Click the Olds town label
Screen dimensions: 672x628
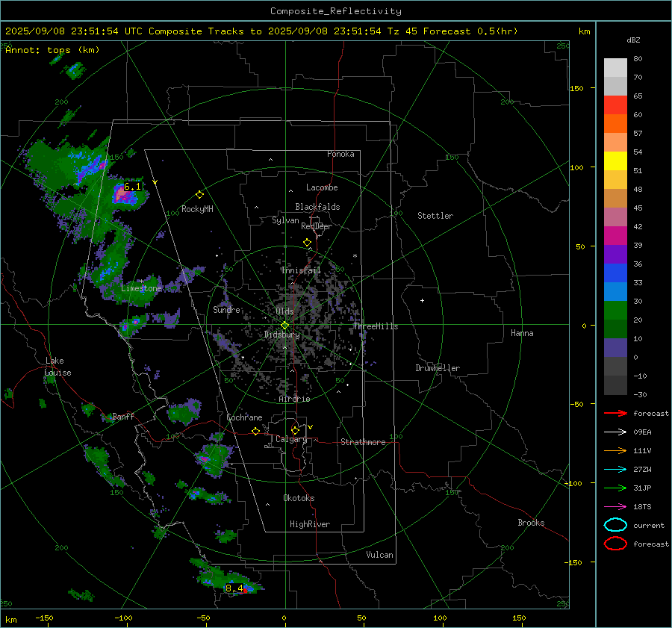284,311
